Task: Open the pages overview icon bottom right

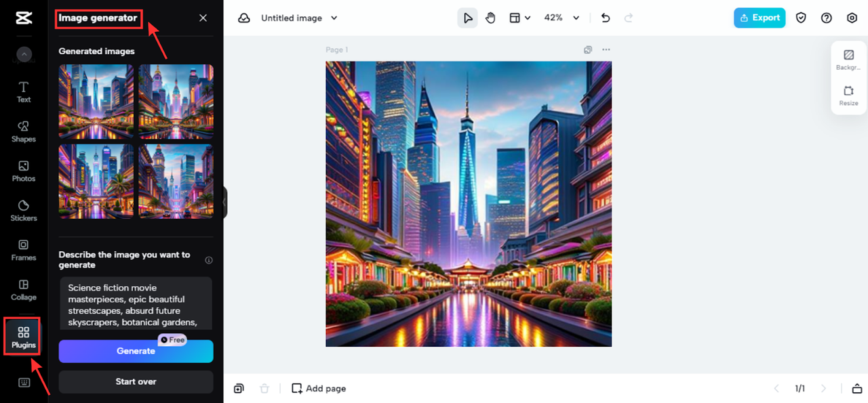Action: coord(856,388)
